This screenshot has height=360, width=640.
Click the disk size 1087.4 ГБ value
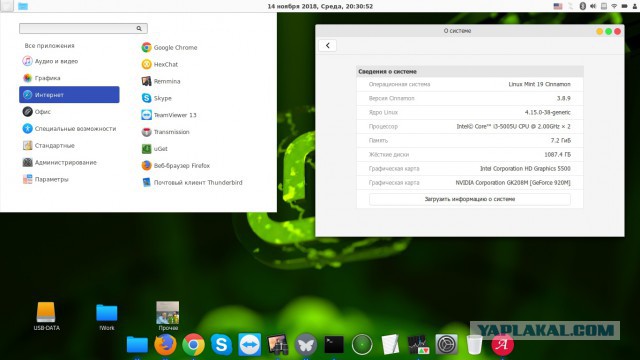557,154
